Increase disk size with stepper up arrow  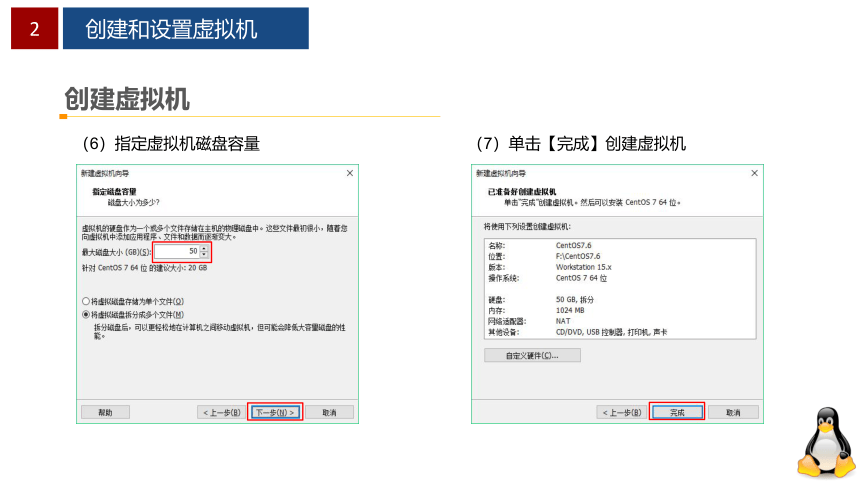pos(204,248)
